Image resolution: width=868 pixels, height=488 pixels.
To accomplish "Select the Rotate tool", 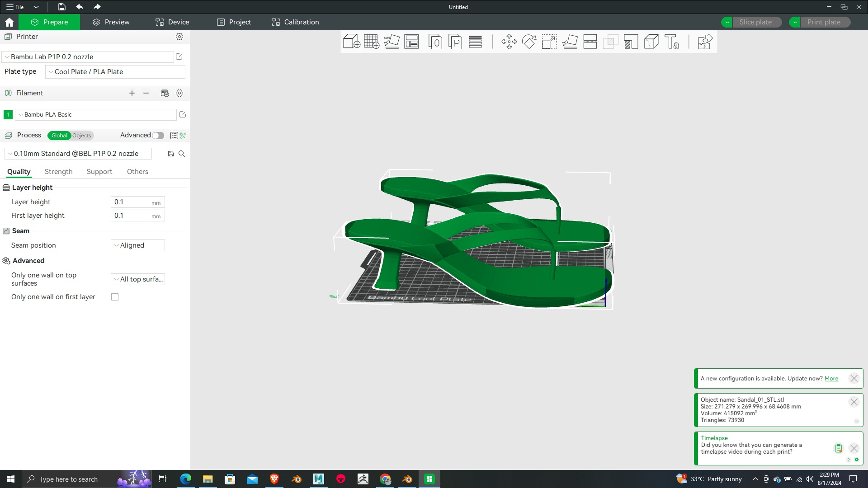I will pos(529,42).
